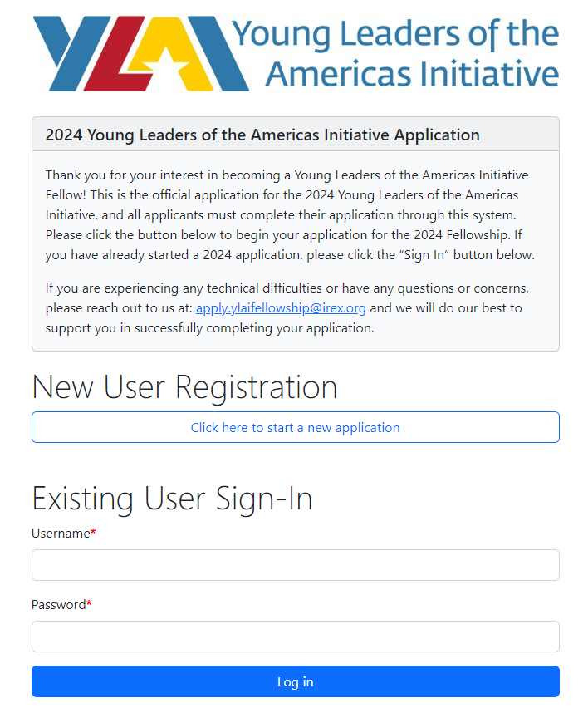
Task: Click the "Existing User Sign-In" heading
Action: [x=172, y=499]
